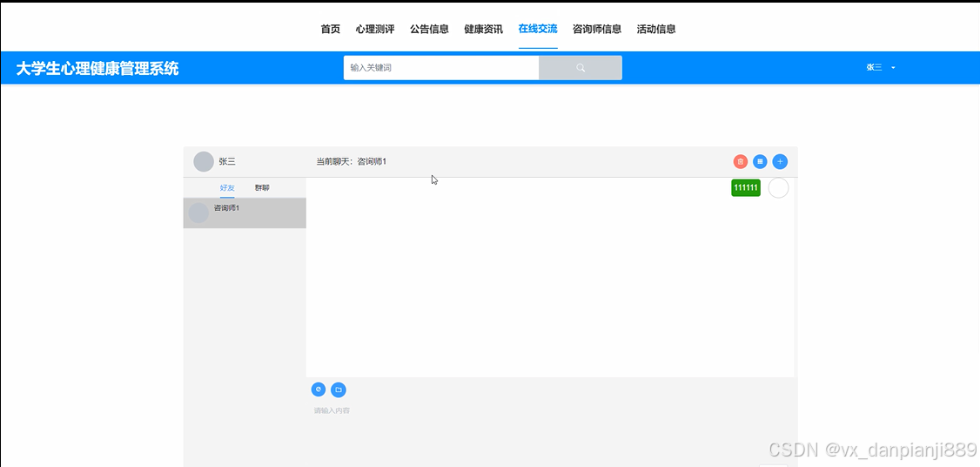Go to the 首页 nav item

pos(331,29)
